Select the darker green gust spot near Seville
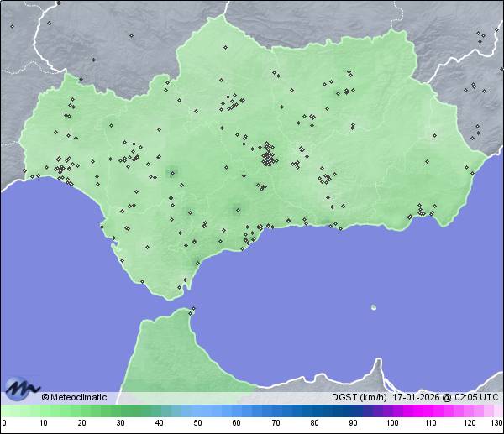Viewport: 504px width, 434px height. [172, 173]
